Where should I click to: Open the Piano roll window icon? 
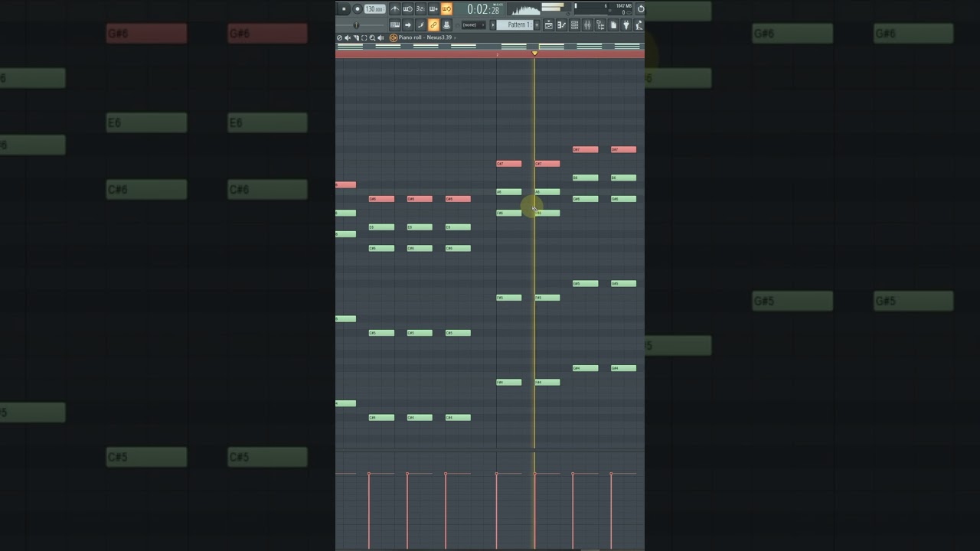click(x=561, y=24)
